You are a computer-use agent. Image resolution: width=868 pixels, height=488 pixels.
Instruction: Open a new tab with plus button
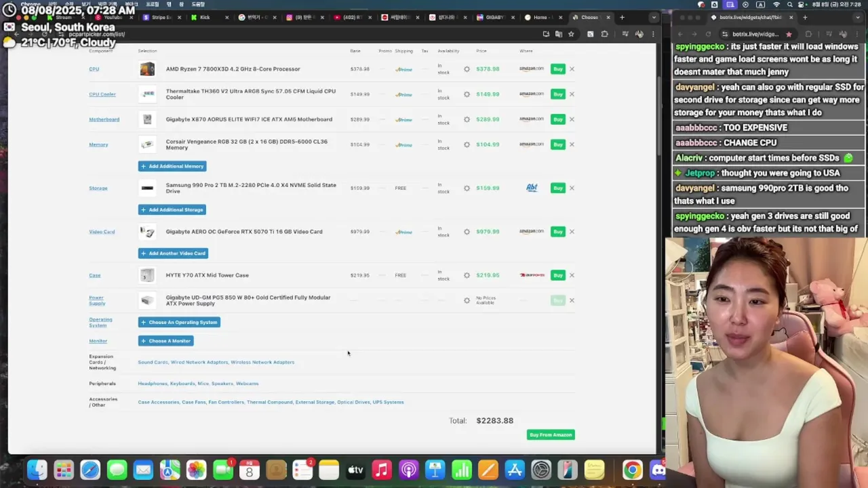pyautogui.click(x=622, y=18)
